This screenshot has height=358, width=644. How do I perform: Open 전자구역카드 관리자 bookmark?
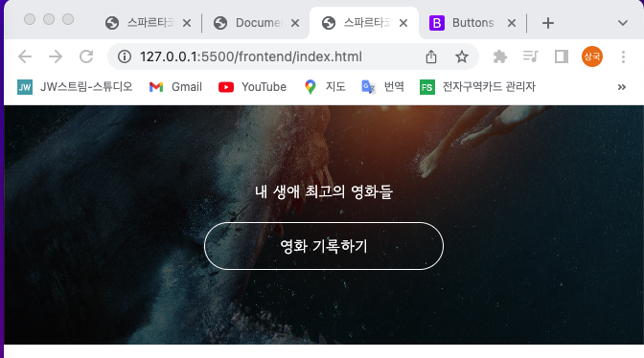(x=477, y=87)
